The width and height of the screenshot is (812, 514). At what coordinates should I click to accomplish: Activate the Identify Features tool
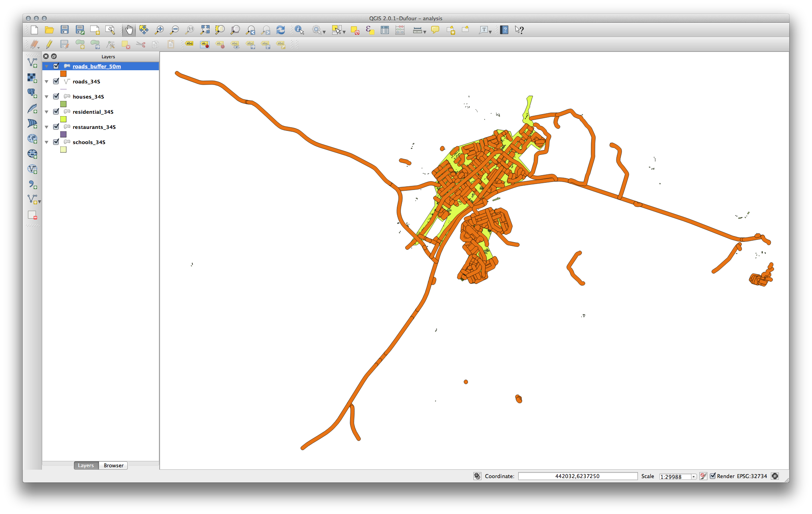coord(299,30)
